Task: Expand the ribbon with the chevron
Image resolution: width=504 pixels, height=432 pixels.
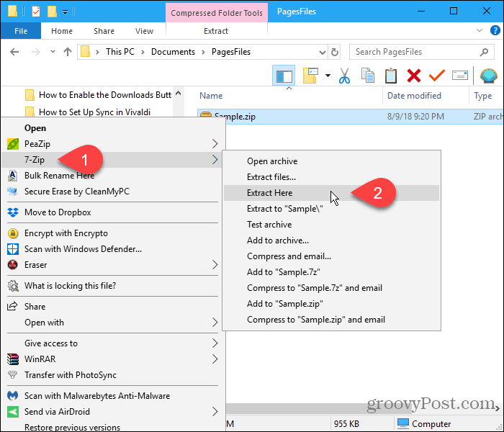Action: coord(480,30)
